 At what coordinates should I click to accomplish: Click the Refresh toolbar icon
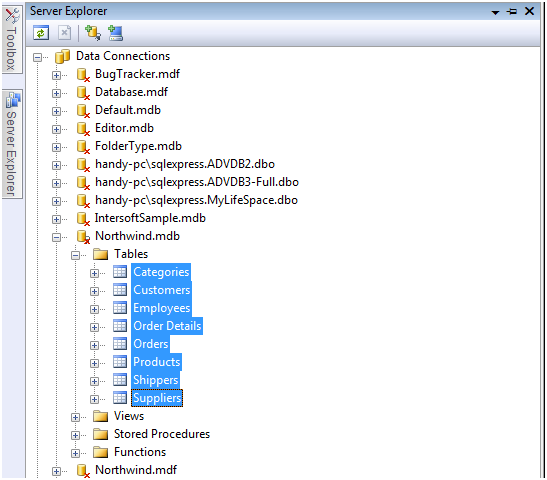pos(41,33)
